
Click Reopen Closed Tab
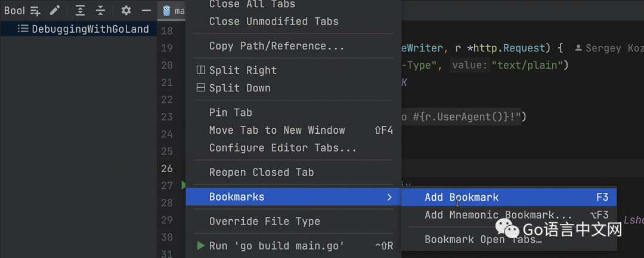(261, 173)
